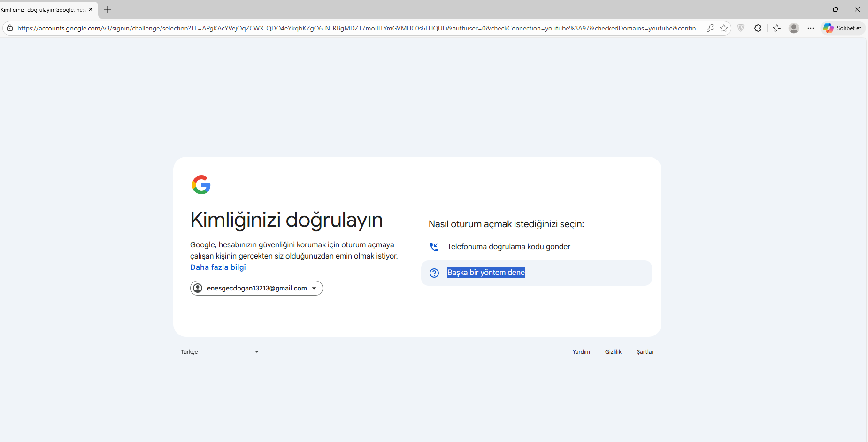Open the enesgecdogan13213@gmail.com account switcher

coord(256,288)
